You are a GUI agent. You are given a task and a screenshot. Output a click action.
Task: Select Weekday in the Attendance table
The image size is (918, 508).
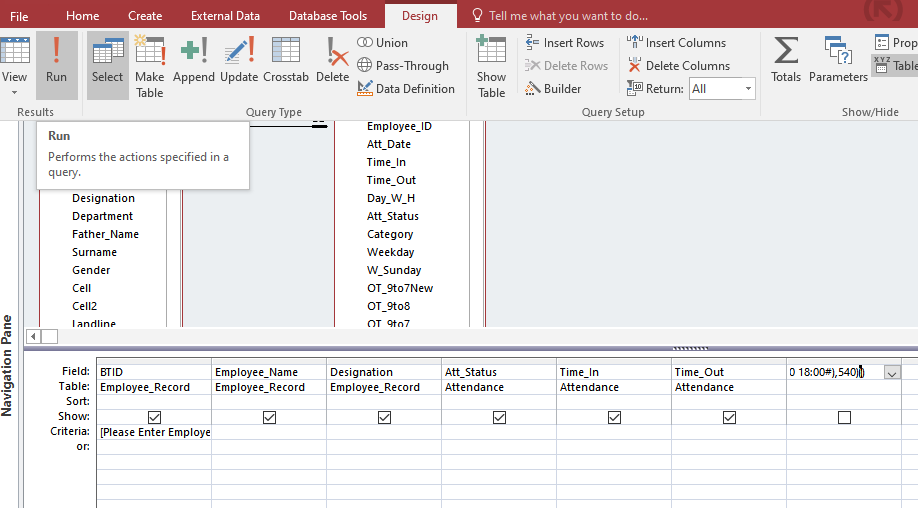(391, 252)
